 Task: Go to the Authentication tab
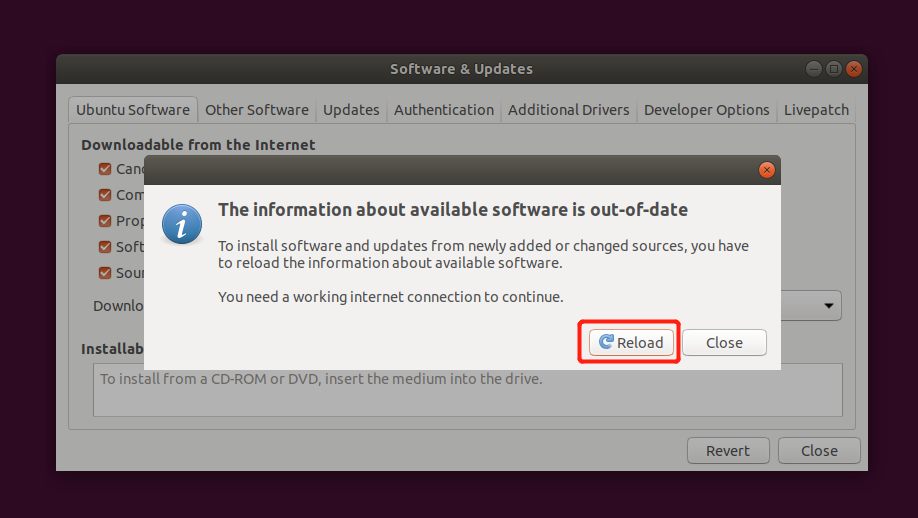[444, 109]
